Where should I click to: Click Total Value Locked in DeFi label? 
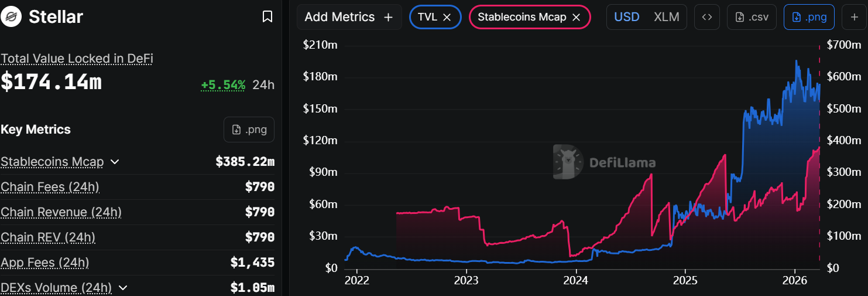tap(77, 59)
